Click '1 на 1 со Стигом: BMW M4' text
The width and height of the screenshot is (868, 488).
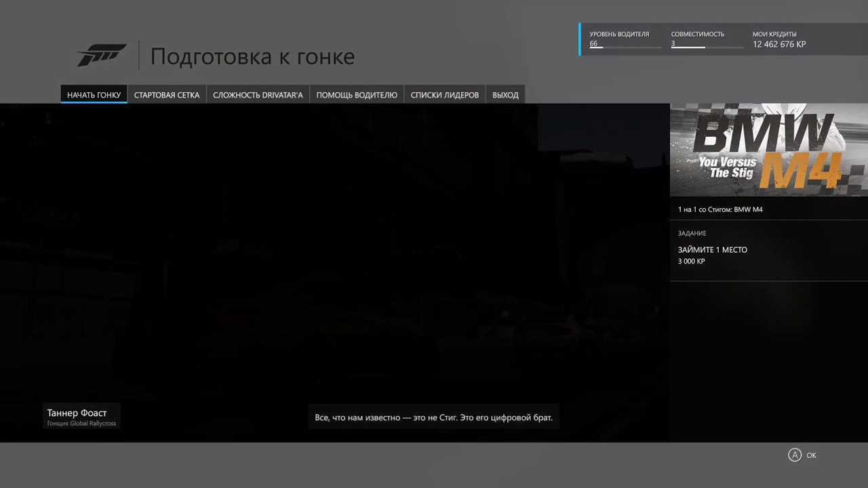tap(720, 209)
